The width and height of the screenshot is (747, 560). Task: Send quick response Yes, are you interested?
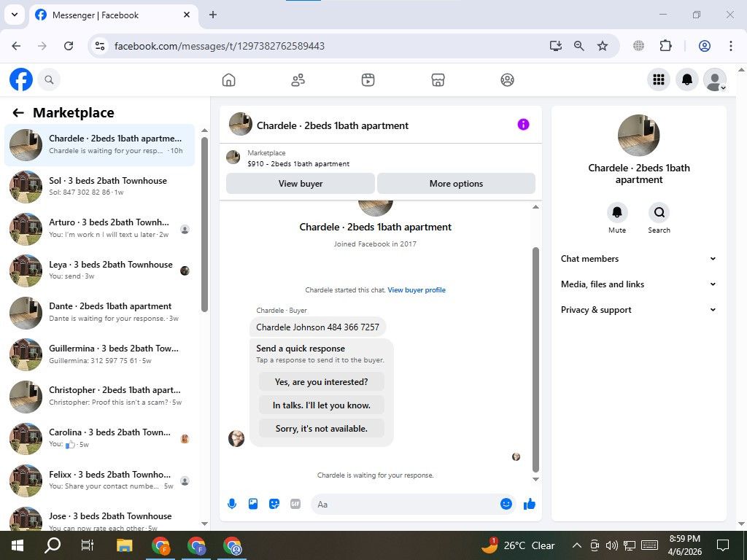coord(322,382)
